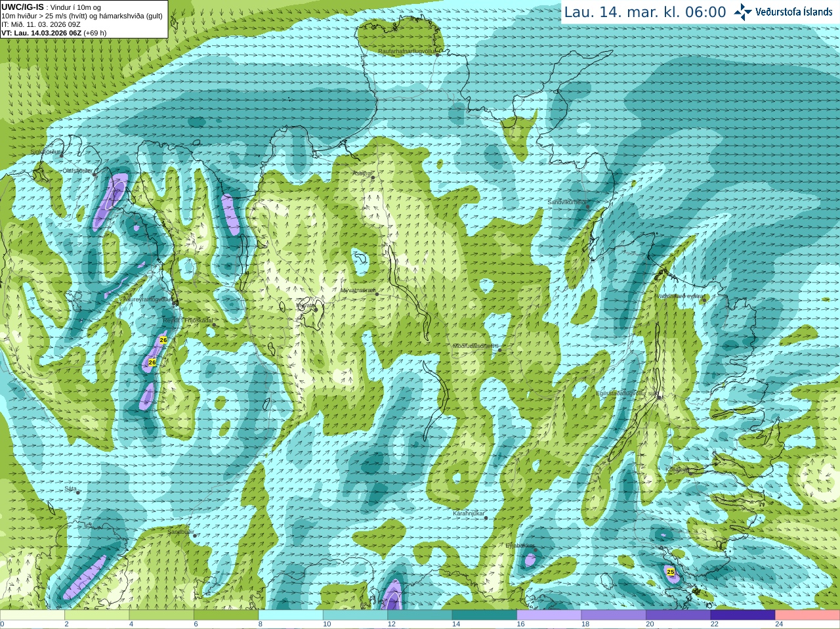Screen dimensions: 840x629
Task: Click the VT: Lau. 14.03.2026 06Z (+69 h) line
Action: coord(54,33)
